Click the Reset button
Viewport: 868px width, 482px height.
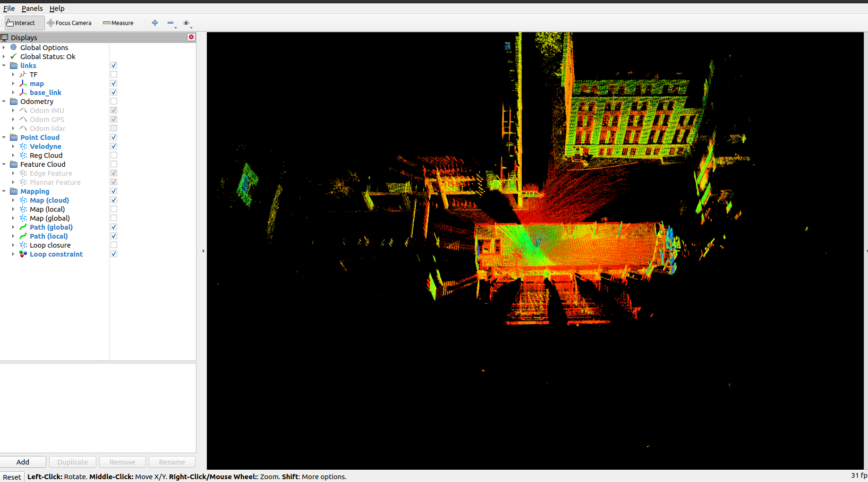[12, 477]
